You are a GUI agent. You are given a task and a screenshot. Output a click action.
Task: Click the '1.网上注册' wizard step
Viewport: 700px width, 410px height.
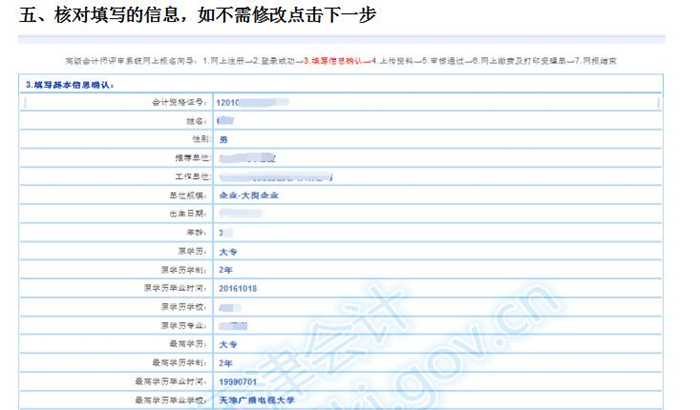[225, 61]
